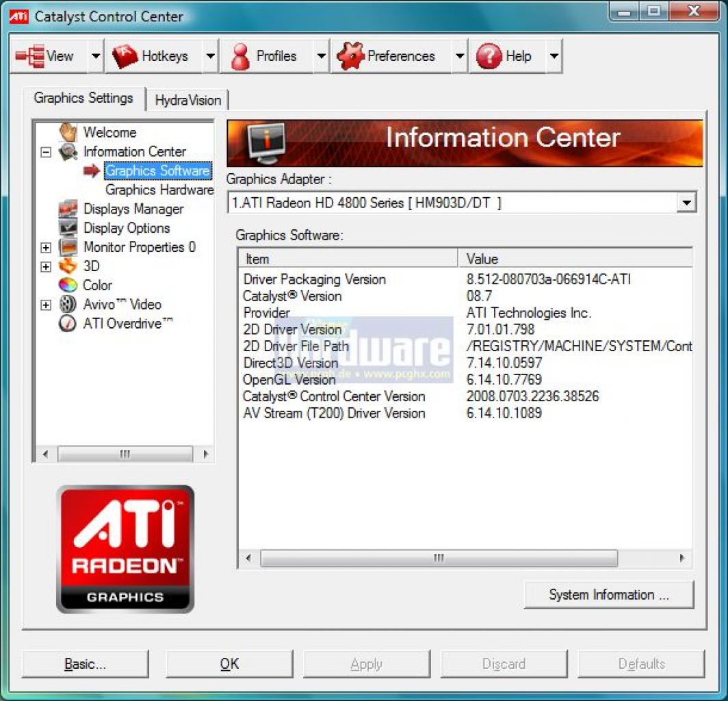The image size is (728, 701).
Task: Click tree panel scroll right arrow
Action: pos(206,454)
